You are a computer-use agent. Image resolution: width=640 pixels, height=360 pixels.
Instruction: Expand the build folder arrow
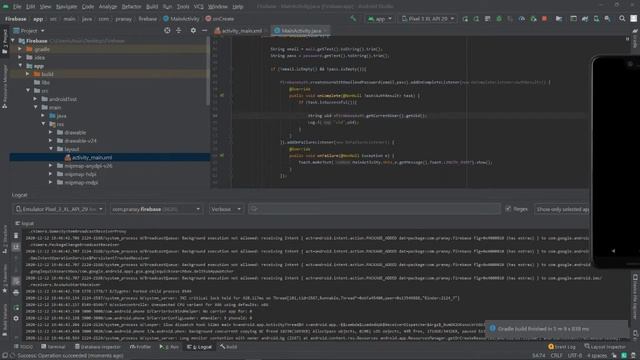[28, 74]
